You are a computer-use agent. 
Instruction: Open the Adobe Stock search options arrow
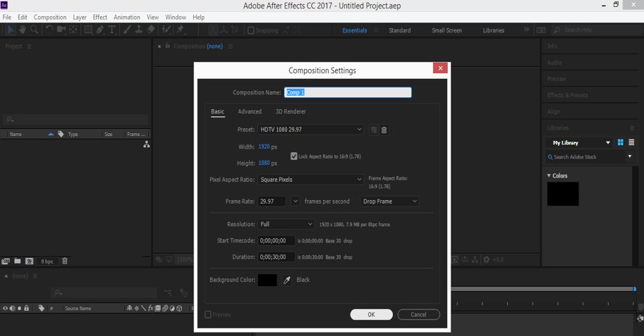(x=630, y=156)
